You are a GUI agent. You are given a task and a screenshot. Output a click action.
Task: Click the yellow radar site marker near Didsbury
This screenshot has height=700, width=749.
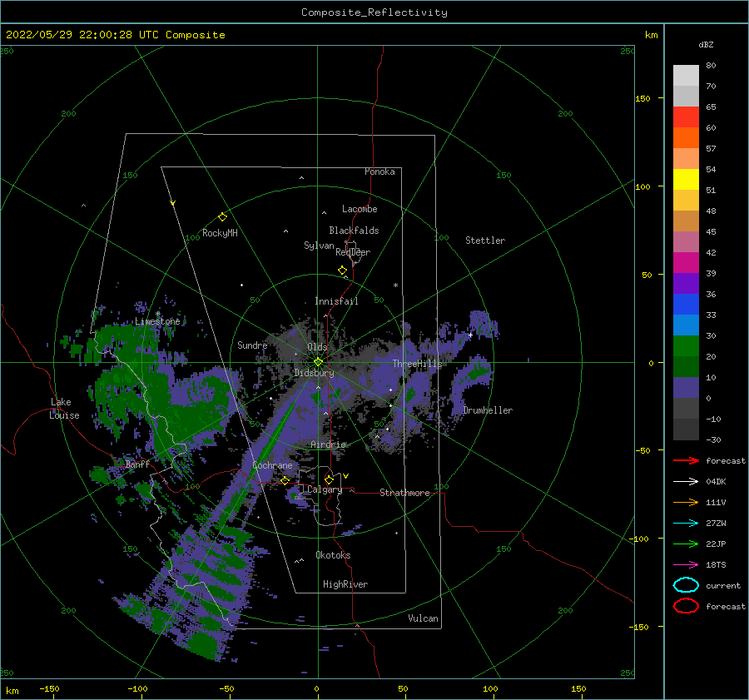click(318, 362)
